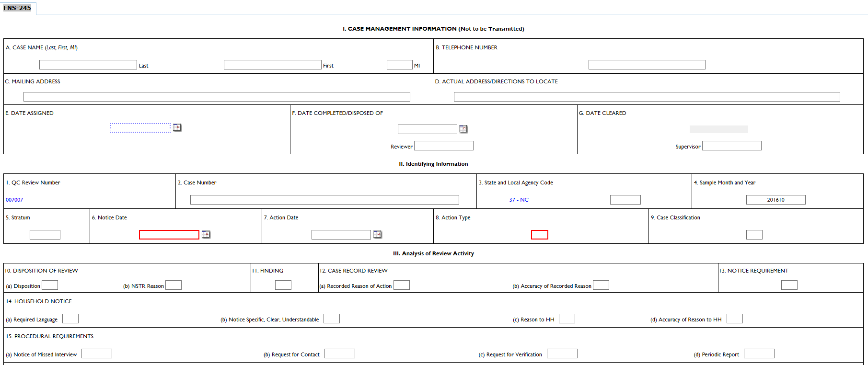Screen dimensions: 868x365
Task: Click the Local Agency Code box
Action: [x=625, y=200]
